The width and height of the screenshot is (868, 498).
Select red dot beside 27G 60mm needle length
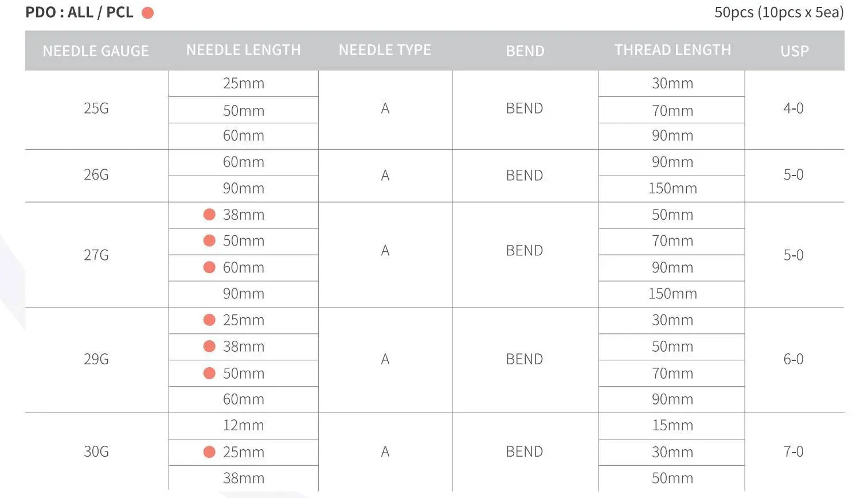click(x=209, y=267)
